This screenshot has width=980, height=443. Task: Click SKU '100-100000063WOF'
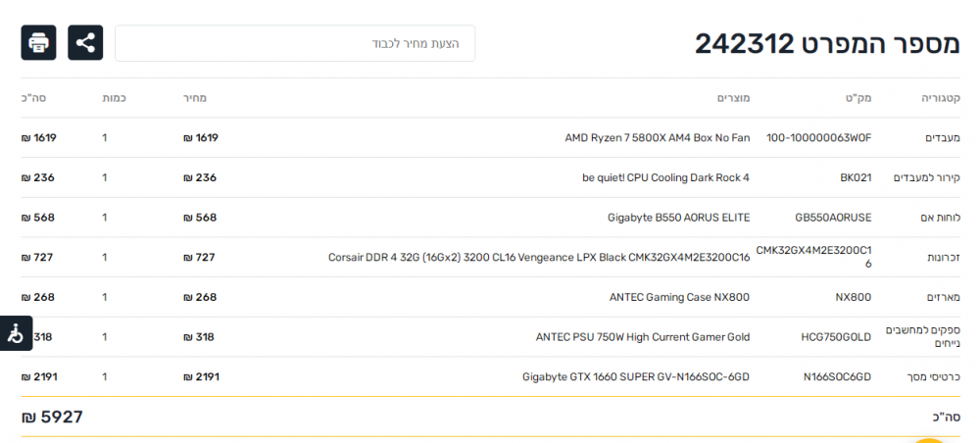[x=818, y=137]
